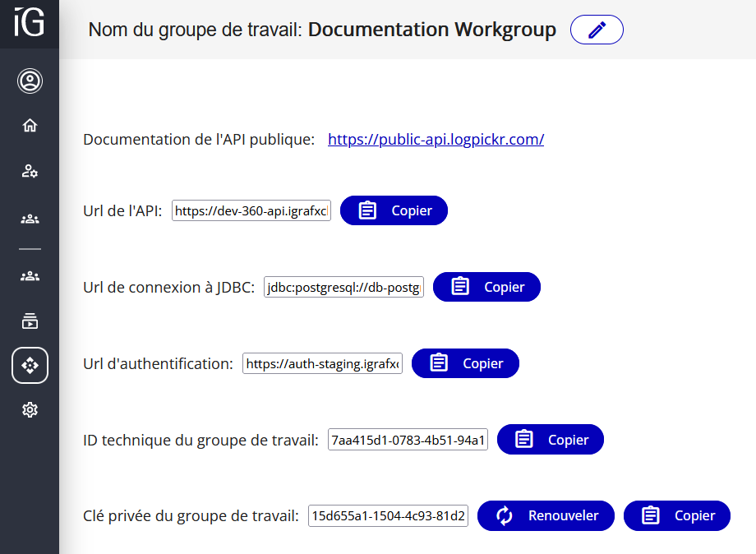Open the user administration icon with gear

pyautogui.click(x=30, y=171)
